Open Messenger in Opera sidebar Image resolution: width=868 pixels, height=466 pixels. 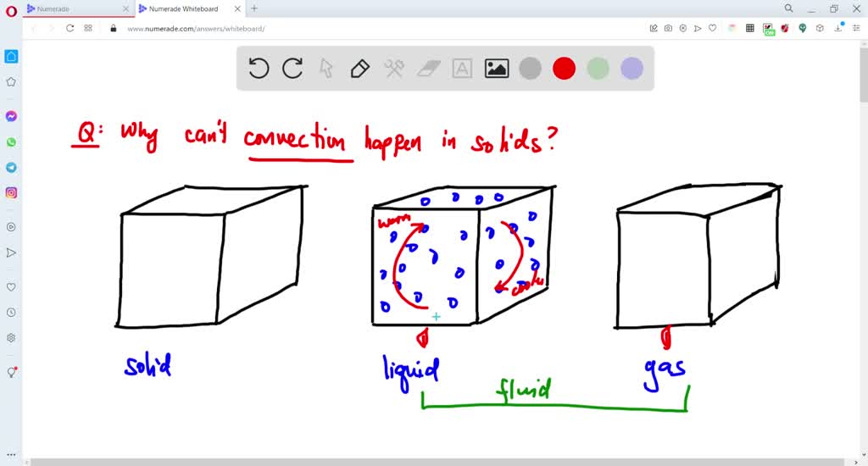tap(11, 116)
